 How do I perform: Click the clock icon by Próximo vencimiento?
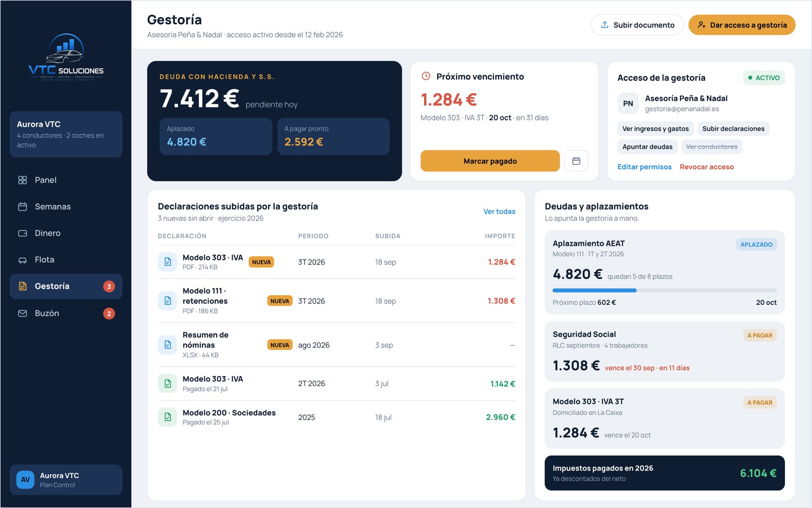[x=426, y=76]
